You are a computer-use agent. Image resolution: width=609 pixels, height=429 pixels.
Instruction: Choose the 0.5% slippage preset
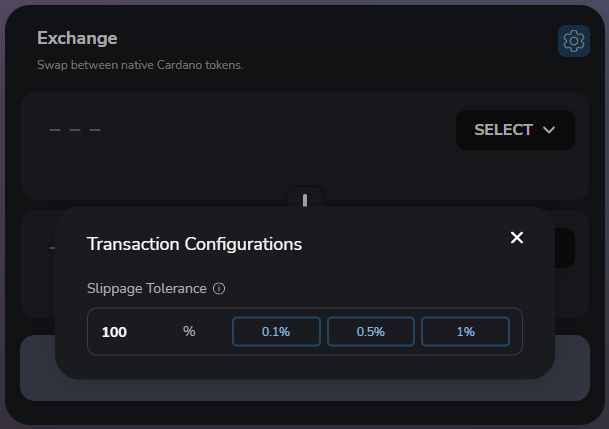pos(371,332)
